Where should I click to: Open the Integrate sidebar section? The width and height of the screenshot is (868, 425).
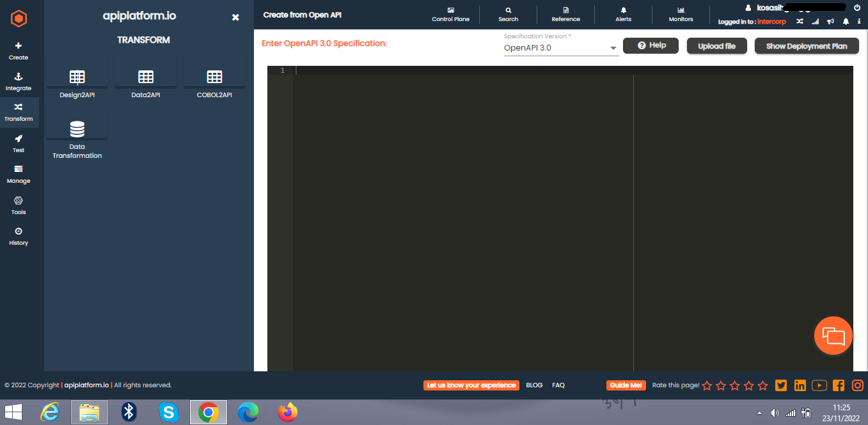click(19, 82)
